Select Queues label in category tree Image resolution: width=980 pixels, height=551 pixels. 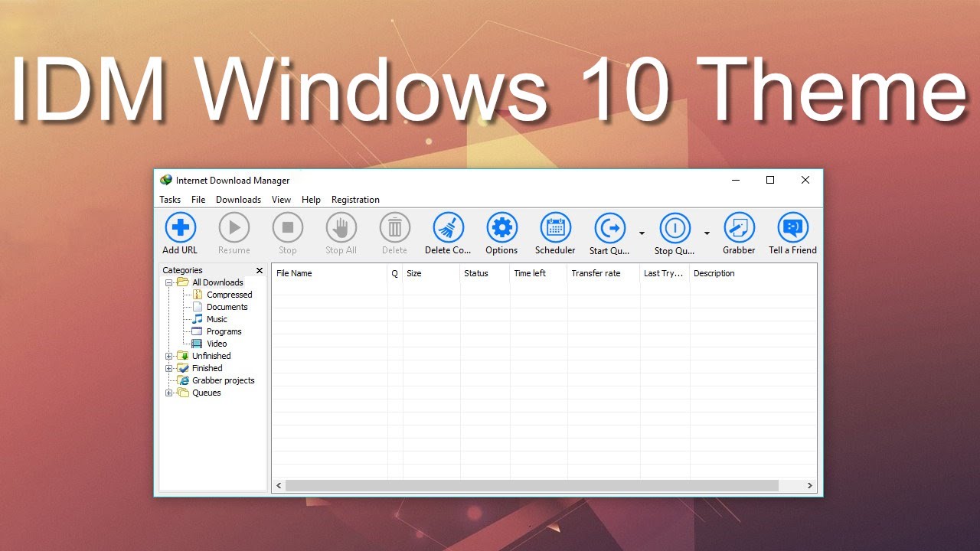pyautogui.click(x=207, y=393)
